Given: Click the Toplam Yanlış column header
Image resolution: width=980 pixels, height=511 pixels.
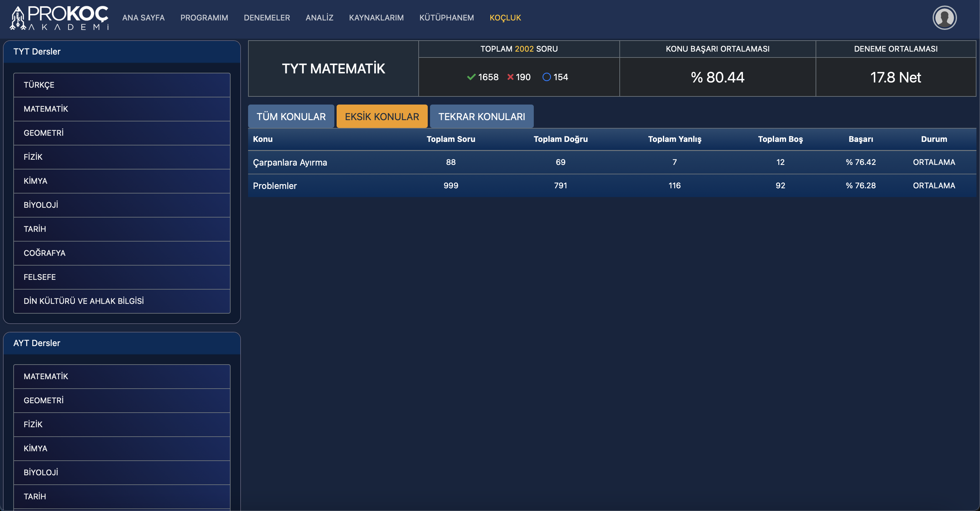Looking at the screenshot, I should point(674,139).
